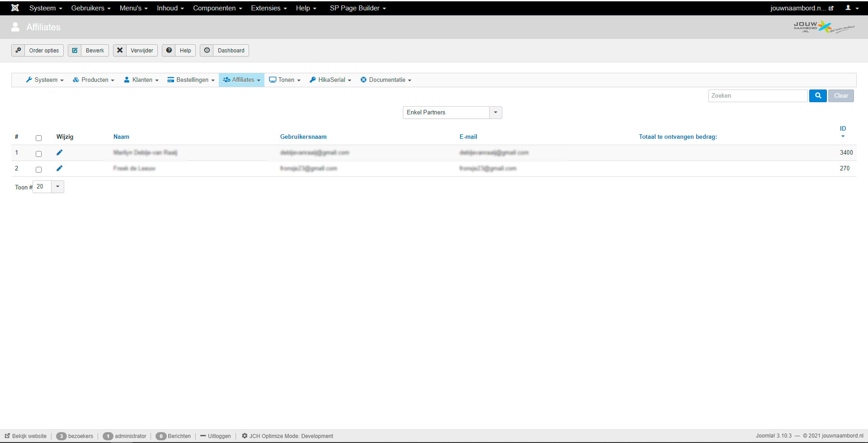Viewport: 868px width, 443px height.
Task: Open the Extensies menu
Action: coord(269,8)
